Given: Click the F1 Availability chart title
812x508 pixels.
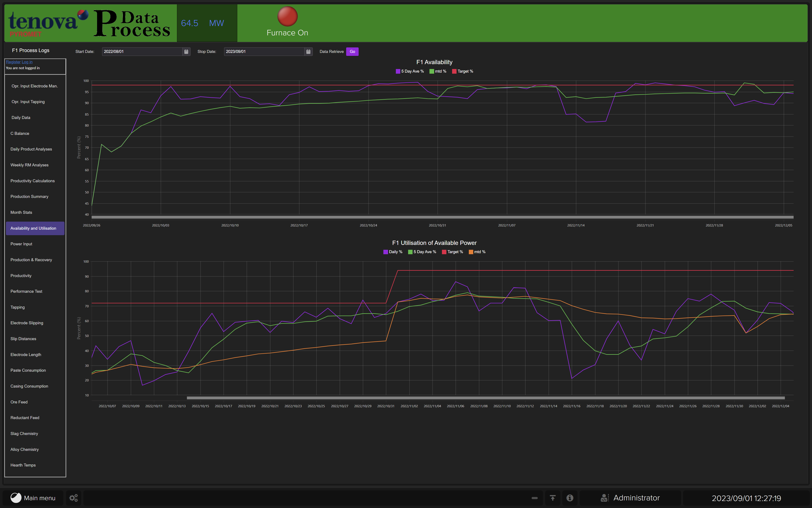Looking at the screenshot, I should (434, 62).
